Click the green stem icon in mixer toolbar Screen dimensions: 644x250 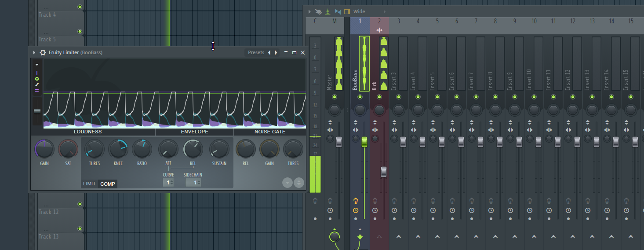(x=328, y=11)
